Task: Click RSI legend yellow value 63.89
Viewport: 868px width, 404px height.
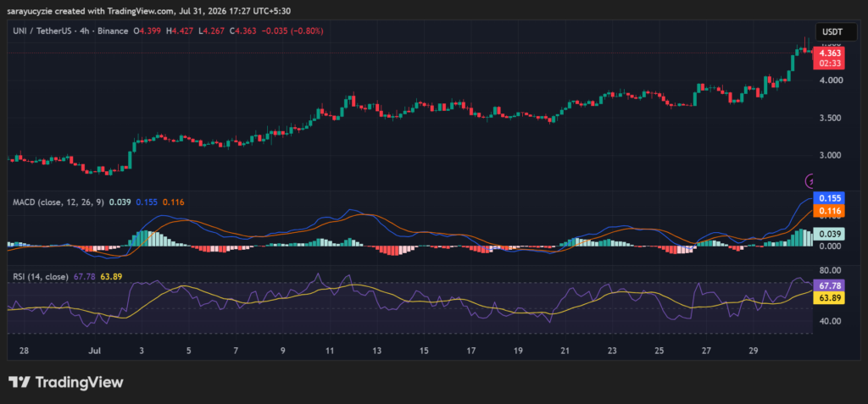Action: [x=111, y=277]
